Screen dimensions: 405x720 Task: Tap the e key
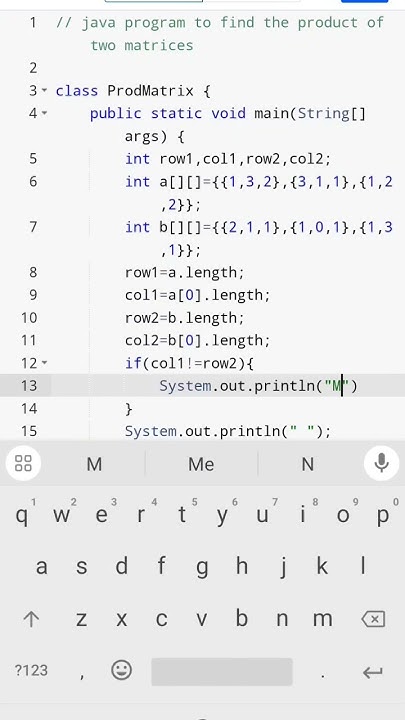point(101,515)
